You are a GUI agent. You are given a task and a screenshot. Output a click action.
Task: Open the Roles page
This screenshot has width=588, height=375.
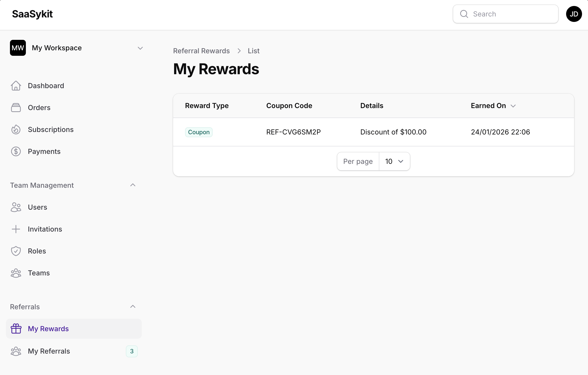pyautogui.click(x=37, y=251)
